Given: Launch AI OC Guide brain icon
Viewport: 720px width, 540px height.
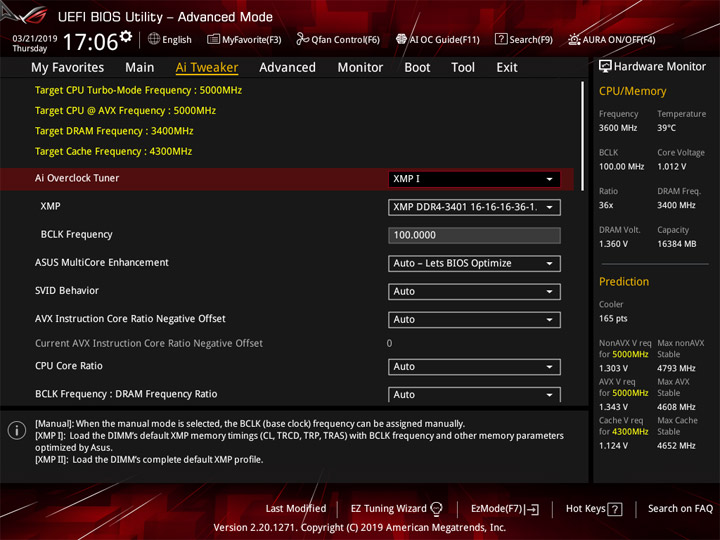Looking at the screenshot, I should 401,39.
